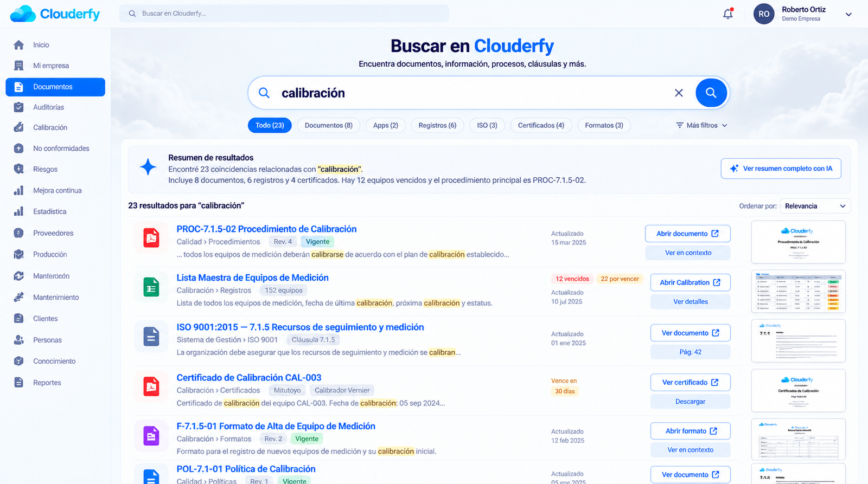Viewport: 868px width, 484px height.
Task: Open Inicio home icon in sidebar
Action: pyautogui.click(x=19, y=45)
